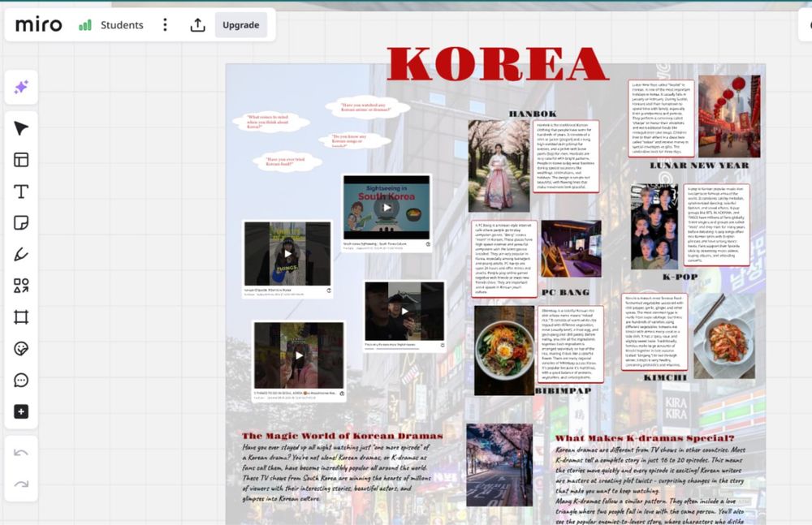Click the Undo arrow
This screenshot has width=812, height=525.
[x=21, y=453]
